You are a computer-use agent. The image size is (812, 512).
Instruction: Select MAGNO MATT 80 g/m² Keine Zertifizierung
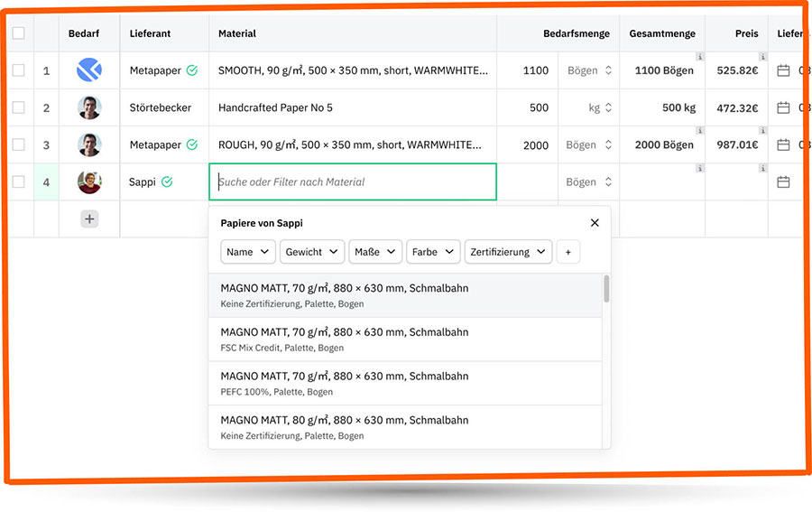point(405,427)
